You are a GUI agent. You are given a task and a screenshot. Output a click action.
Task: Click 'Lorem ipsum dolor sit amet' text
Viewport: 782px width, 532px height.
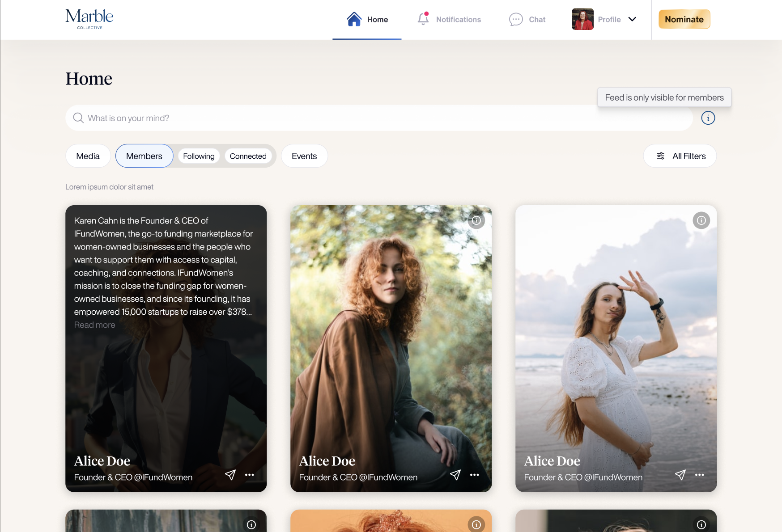pos(109,187)
